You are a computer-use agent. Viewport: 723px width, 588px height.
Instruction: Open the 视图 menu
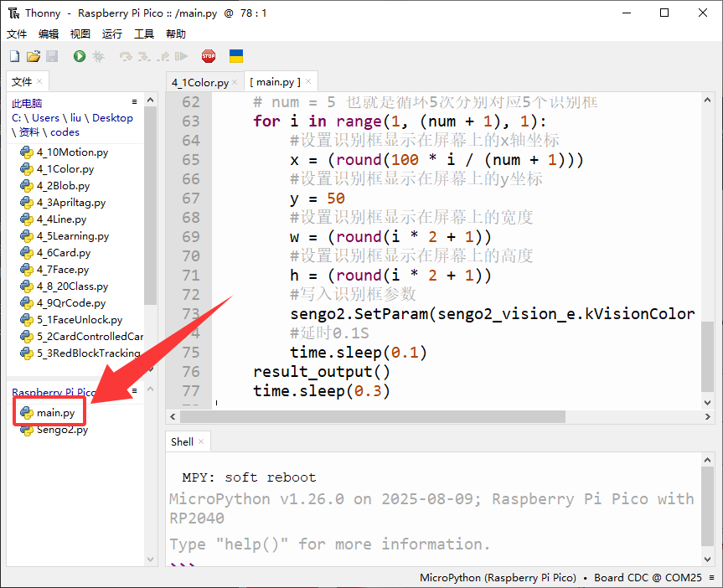click(80, 34)
